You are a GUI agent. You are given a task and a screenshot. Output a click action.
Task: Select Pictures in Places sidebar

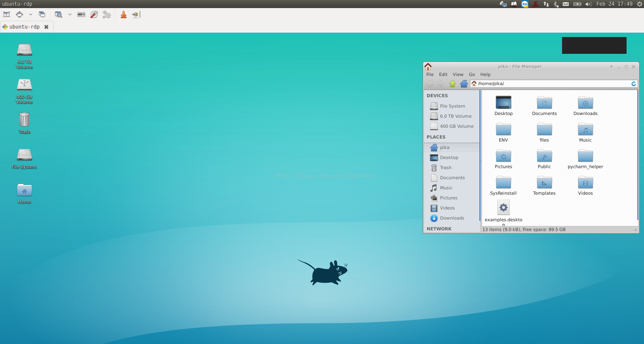coord(452,198)
